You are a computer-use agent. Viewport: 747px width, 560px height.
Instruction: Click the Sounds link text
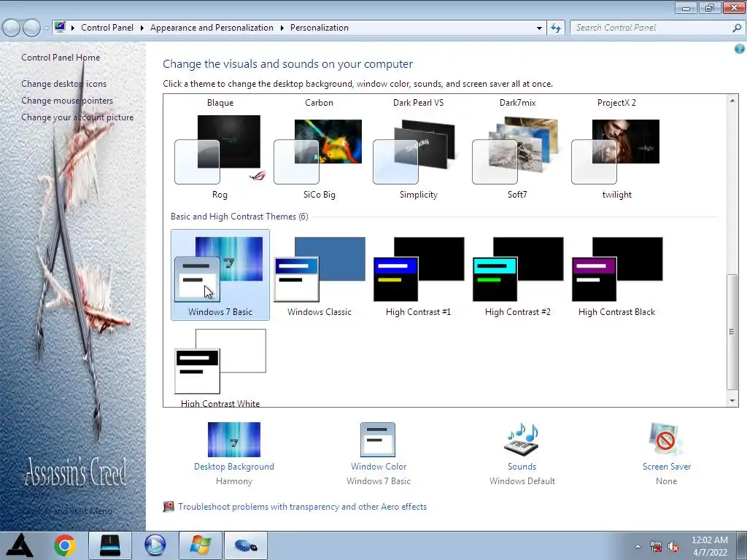(522, 467)
